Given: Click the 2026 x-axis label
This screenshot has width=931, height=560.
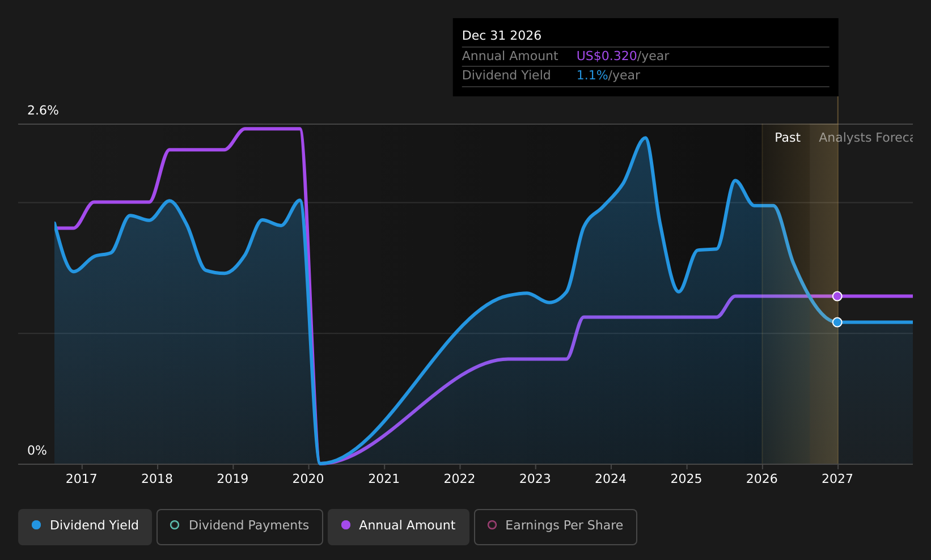Looking at the screenshot, I should (762, 479).
